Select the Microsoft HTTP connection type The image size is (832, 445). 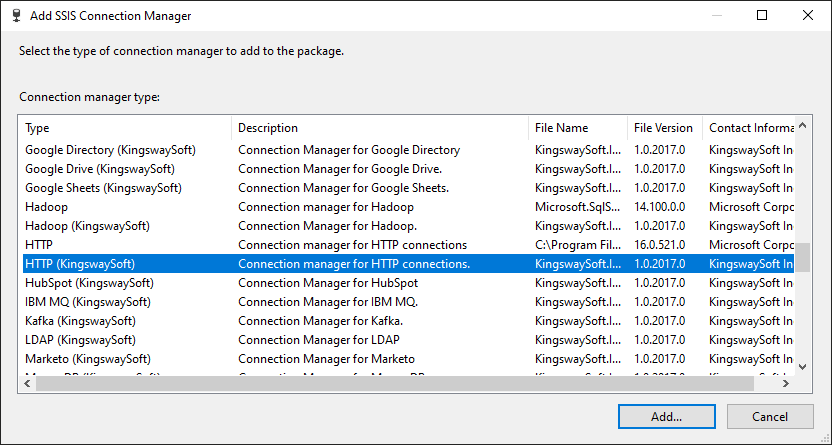408,245
